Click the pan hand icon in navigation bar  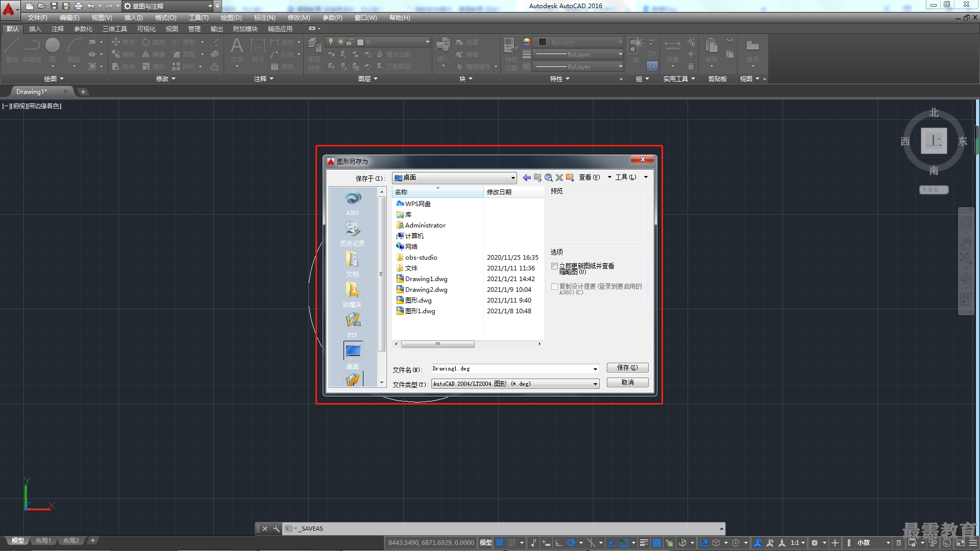(966, 244)
